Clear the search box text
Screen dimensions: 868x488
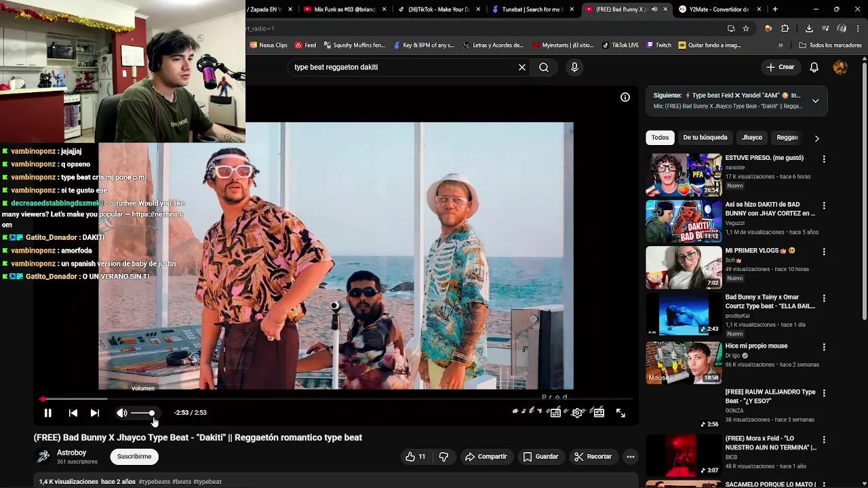(522, 68)
